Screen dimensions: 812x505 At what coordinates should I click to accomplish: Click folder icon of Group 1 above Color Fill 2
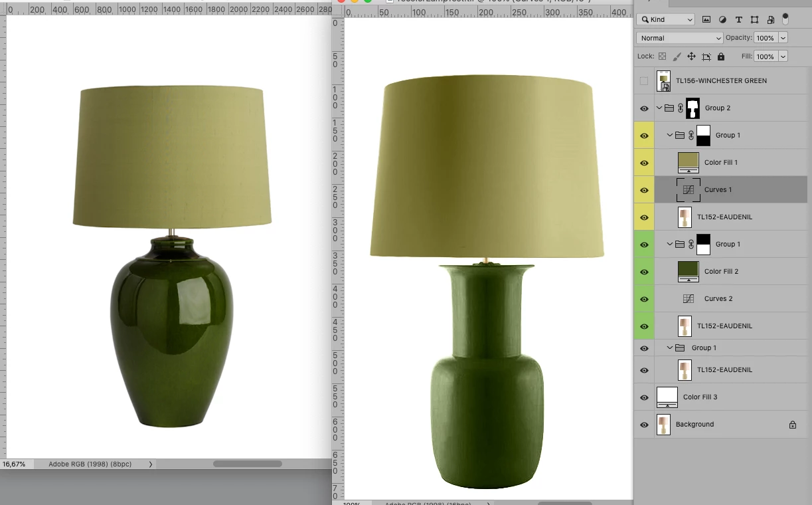(680, 244)
